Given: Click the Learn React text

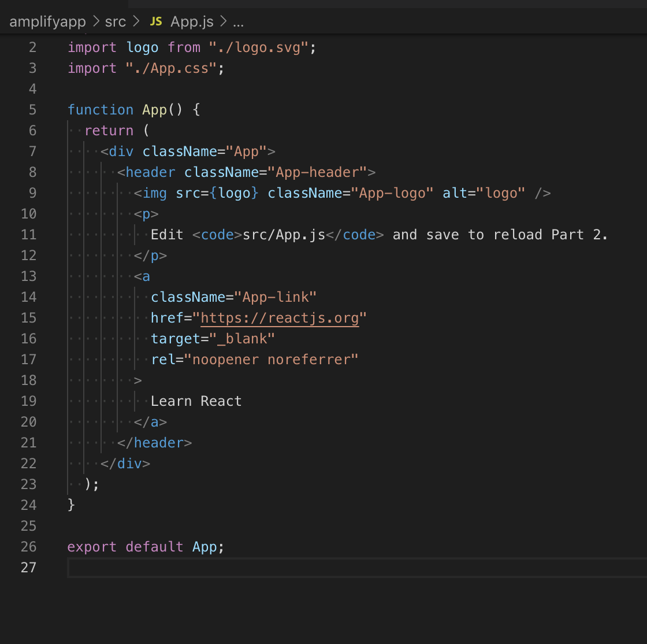Looking at the screenshot, I should pos(196,401).
